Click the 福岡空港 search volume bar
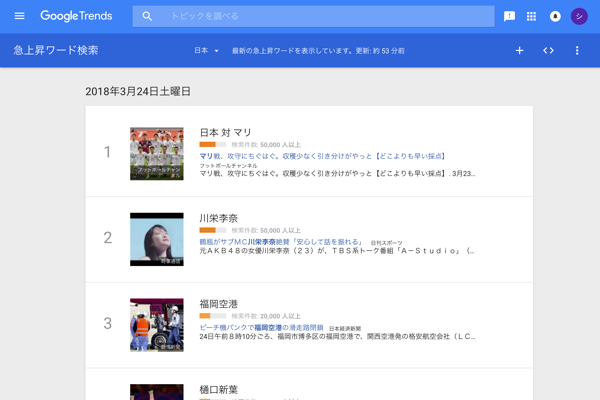 (x=212, y=316)
